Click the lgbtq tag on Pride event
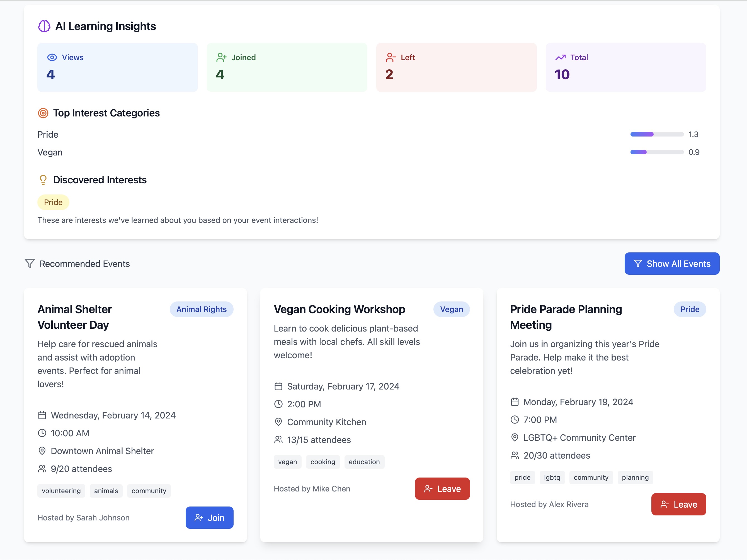 [552, 477]
